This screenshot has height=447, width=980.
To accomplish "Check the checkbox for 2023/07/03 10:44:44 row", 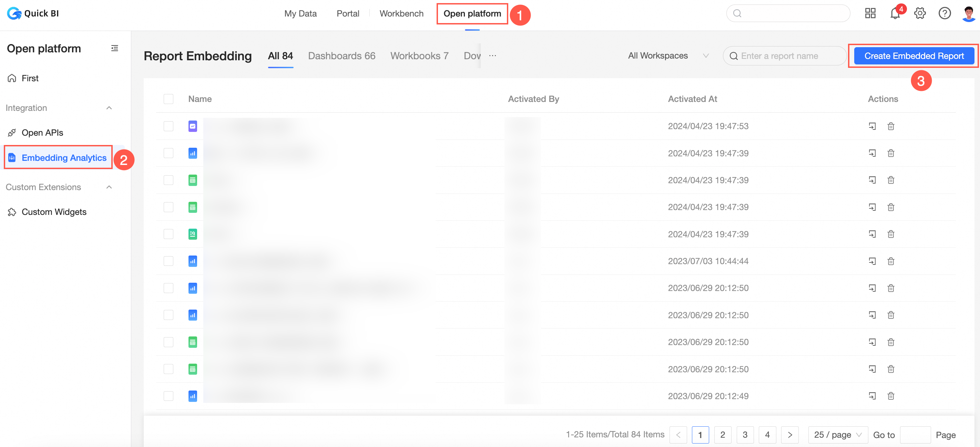I will 169,261.
